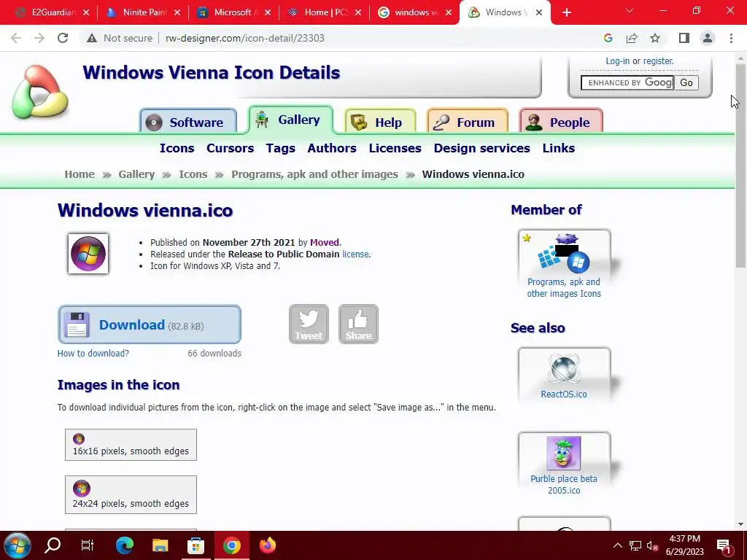The height and width of the screenshot is (560, 747).
Task: Close the E2Guardian tab
Action: (86, 12)
